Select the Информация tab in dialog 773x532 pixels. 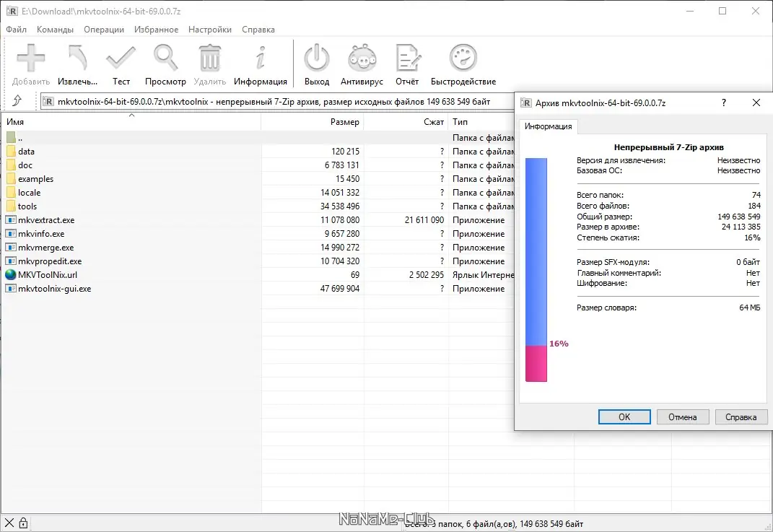(x=549, y=126)
